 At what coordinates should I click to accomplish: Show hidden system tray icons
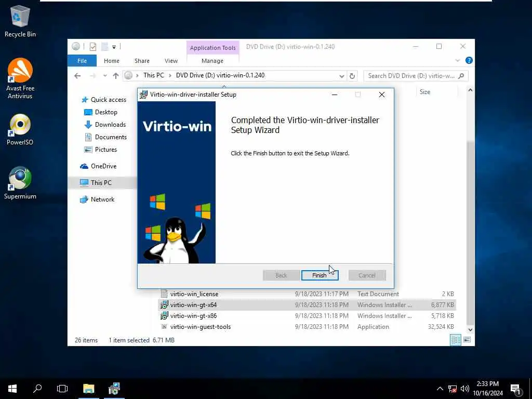click(440, 389)
